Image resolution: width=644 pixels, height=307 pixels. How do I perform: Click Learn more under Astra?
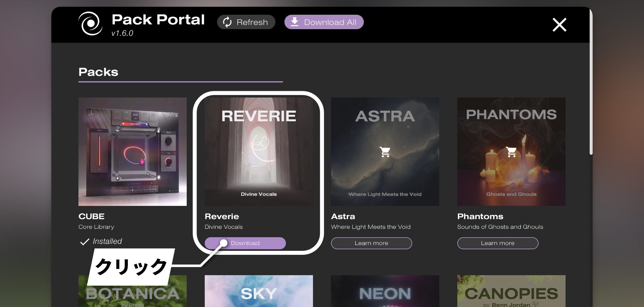tap(371, 243)
